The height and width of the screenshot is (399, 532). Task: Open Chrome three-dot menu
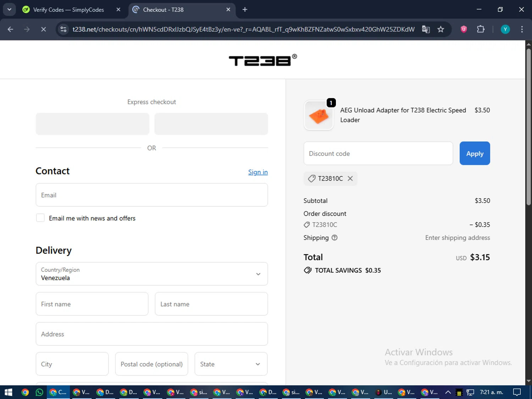522,29
